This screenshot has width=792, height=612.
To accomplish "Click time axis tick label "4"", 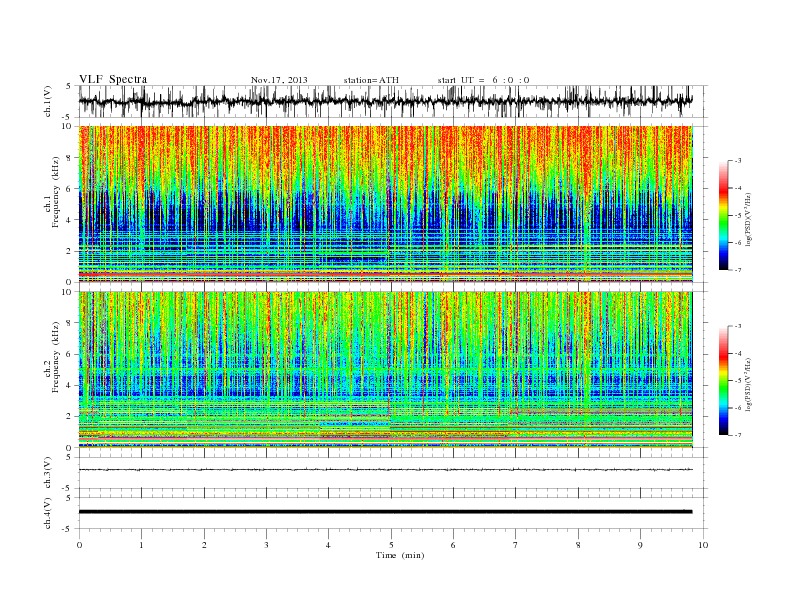I will tap(329, 545).
